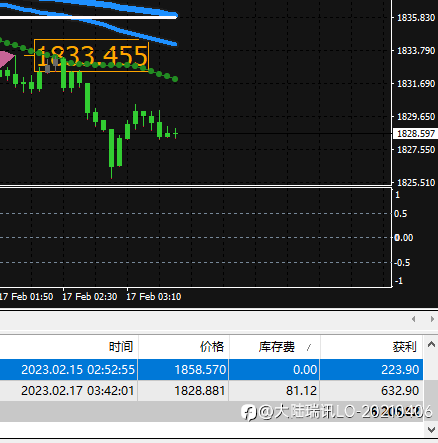Viewport: 438px width, 443px height.
Task: Click price axis label 1831.690
Action: pyautogui.click(x=416, y=83)
